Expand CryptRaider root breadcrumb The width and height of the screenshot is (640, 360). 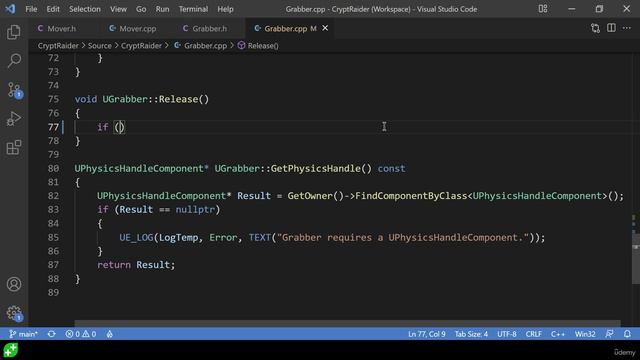coord(58,46)
